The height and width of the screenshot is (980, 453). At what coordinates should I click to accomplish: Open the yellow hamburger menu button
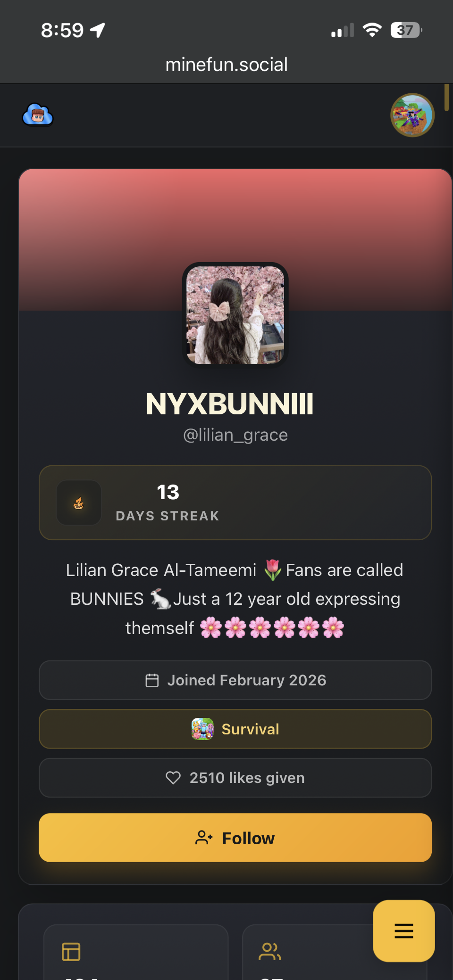[404, 931]
